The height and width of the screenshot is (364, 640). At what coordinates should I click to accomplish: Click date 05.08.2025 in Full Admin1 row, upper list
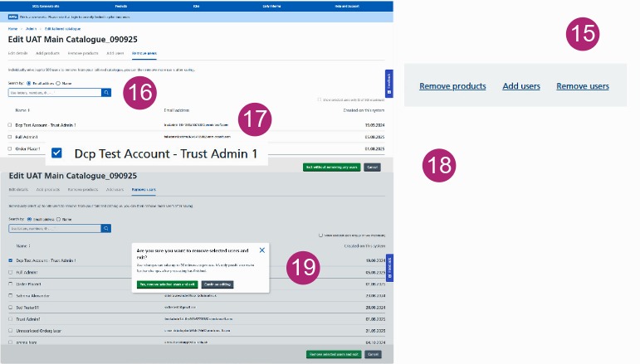[374, 137]
